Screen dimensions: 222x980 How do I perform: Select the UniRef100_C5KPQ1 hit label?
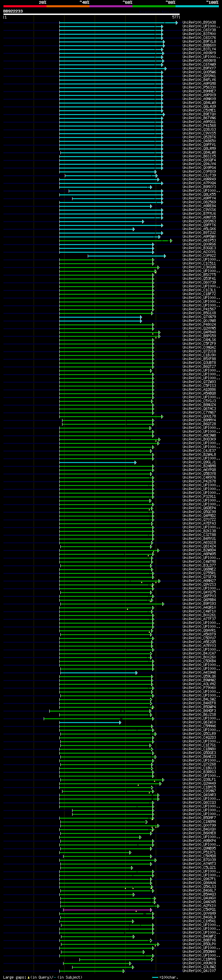[x=199, y=909]
